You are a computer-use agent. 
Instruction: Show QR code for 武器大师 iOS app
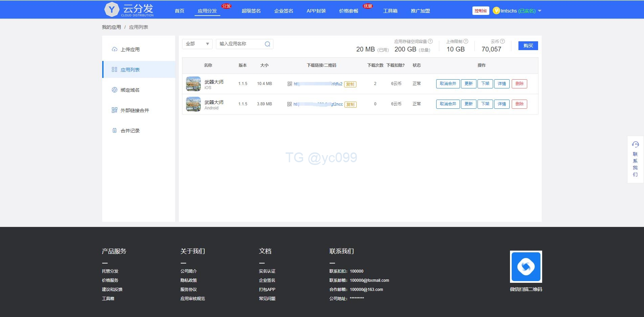point(290,84)
